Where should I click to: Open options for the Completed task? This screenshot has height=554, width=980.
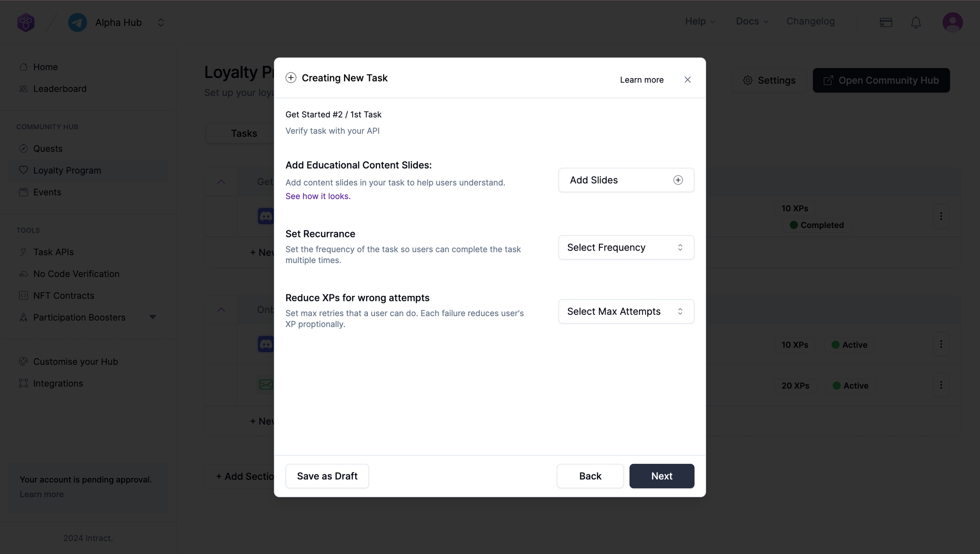(941, 216)
